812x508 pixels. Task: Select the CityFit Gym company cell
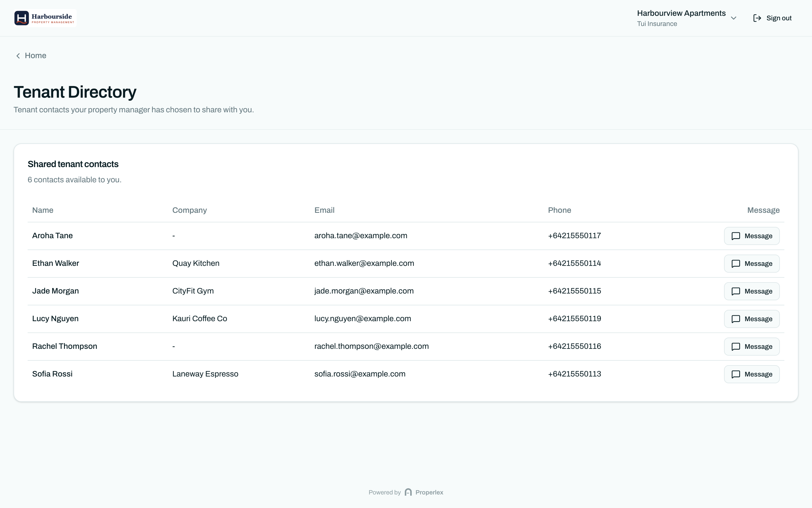pos(193,291)
